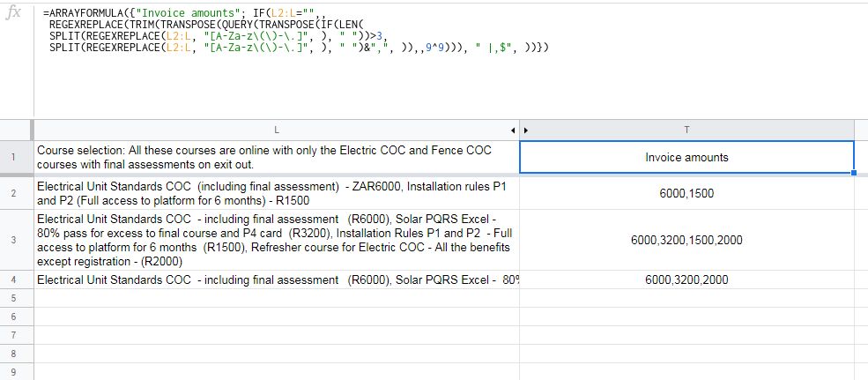Click the fill handle of selected cell
This screenshot has width=868, height=380.
click(854, 173)
